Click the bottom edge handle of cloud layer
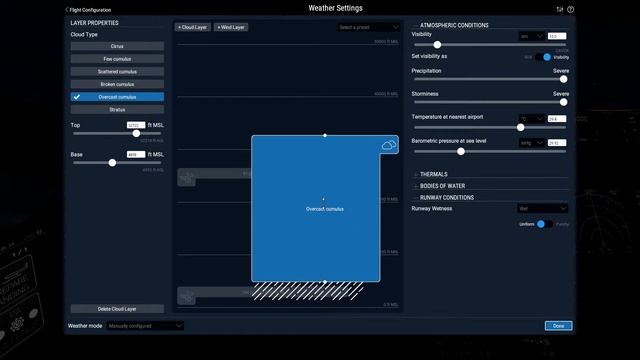The width and height of the screenshot is (640, 360). pyautogui.click(x=325, y=282)
